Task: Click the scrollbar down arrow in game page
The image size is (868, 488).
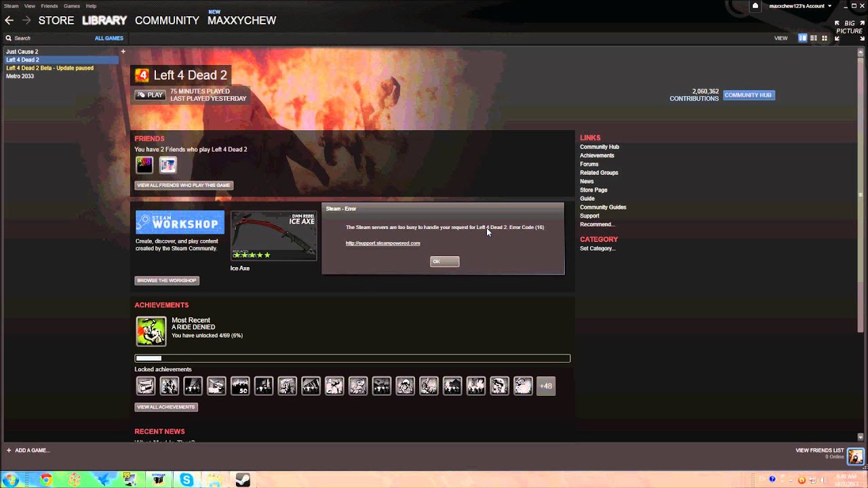Action: [861, 437]
